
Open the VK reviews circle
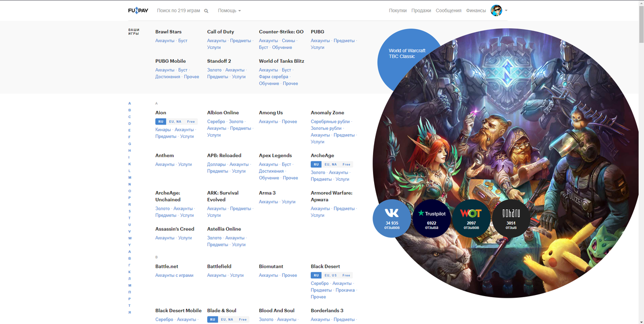point(391,218)
